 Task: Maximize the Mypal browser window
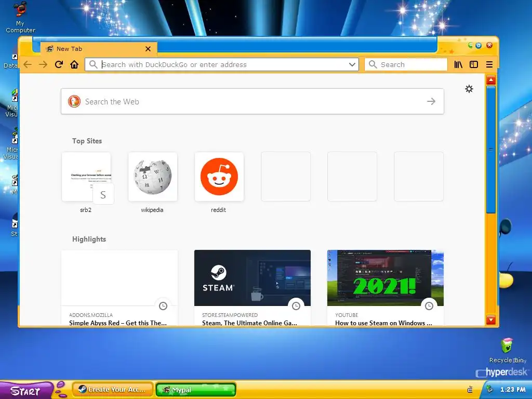point(478,45)
